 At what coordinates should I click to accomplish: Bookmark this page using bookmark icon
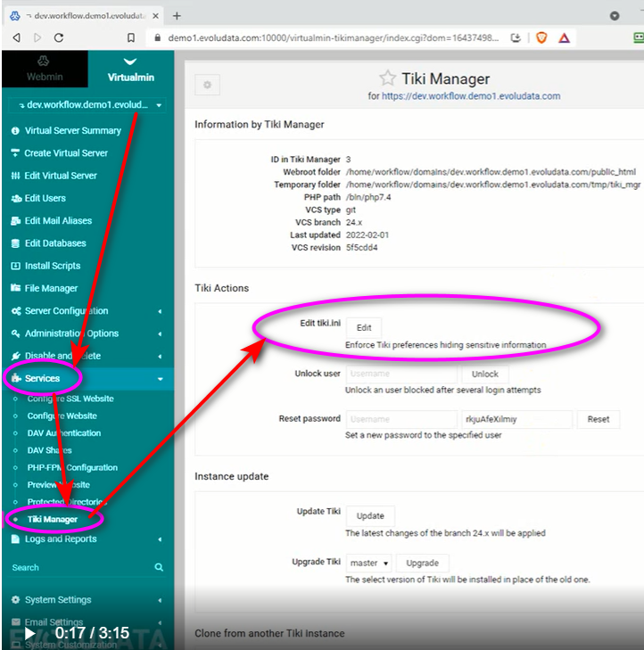click(131, 37)
